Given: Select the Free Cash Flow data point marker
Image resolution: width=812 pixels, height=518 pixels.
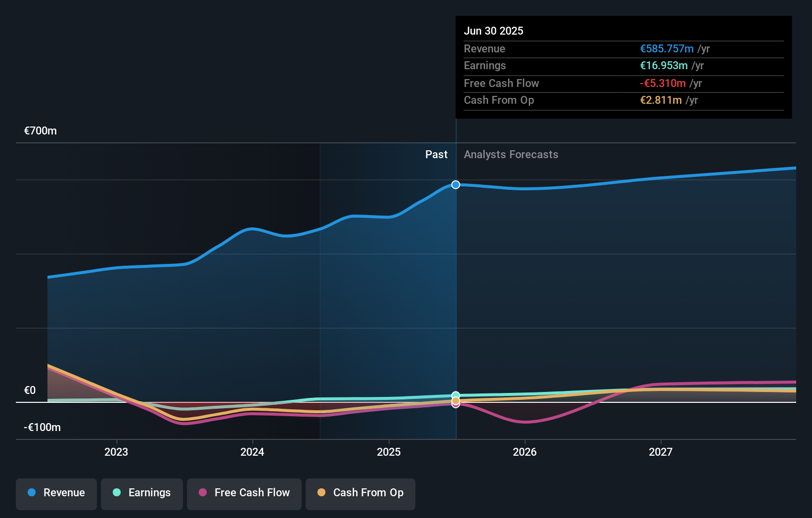Looking at the screenshot, I should [456, 405].
